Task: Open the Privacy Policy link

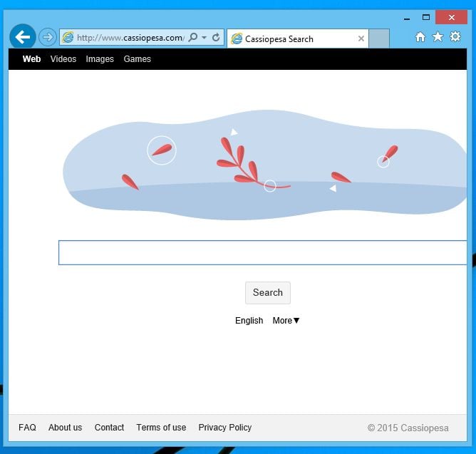Action: pos(225,428)
